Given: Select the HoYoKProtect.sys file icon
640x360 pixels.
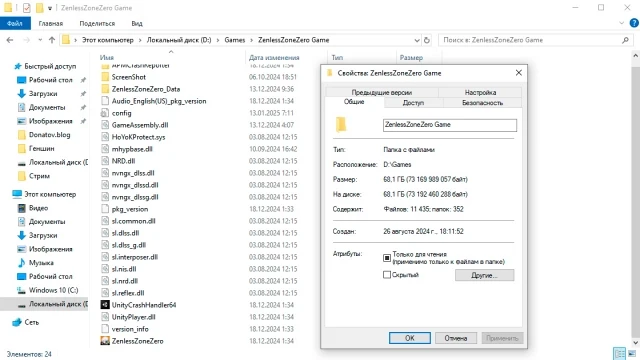Looking at the screenshot, I should click(x=105, y=137).
